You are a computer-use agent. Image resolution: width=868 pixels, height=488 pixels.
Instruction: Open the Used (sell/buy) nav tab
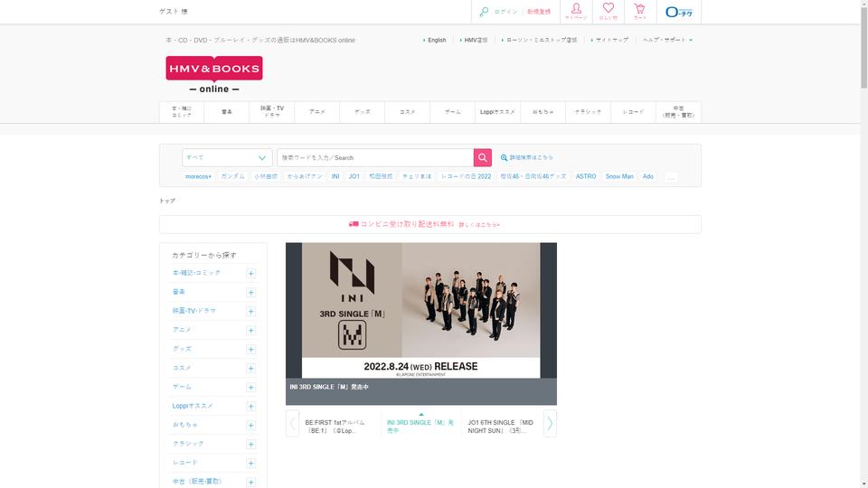(x=679, y=112)
